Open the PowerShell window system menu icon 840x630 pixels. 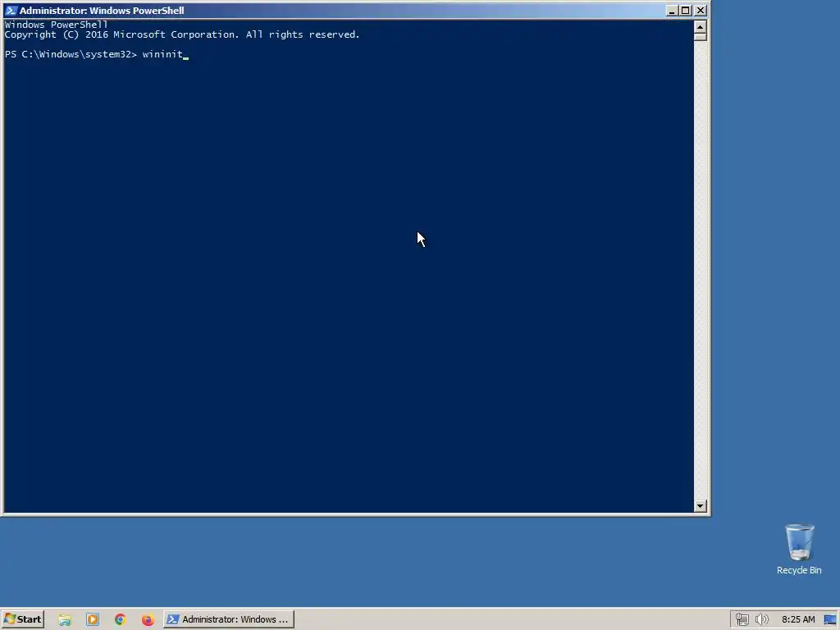(x=11, y=11)
